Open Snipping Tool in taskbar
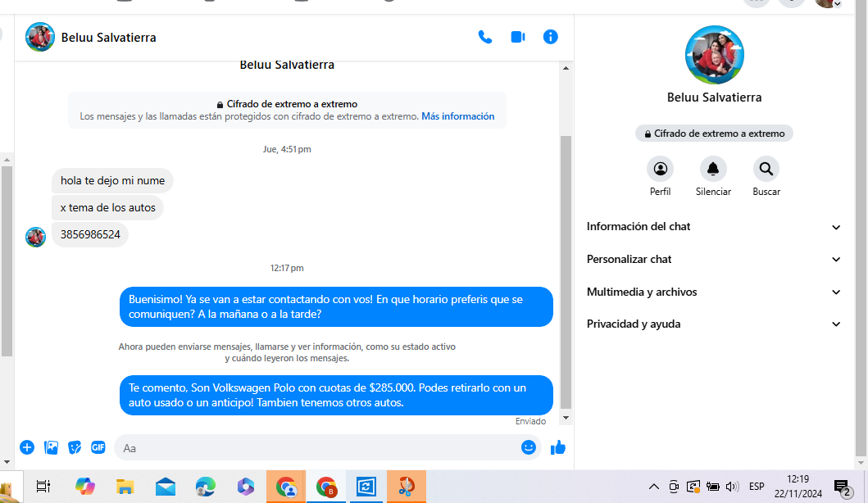868x503 pixels. pyautogui.click(x=407, y=487)
